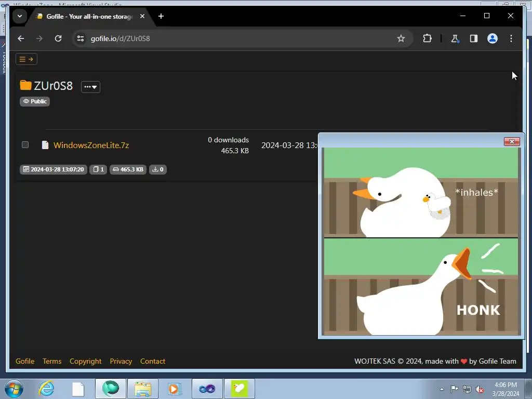
Task: Open the WindowsZoneLite.7z file link
Action: pyautogui.click(x=91, y=145)
